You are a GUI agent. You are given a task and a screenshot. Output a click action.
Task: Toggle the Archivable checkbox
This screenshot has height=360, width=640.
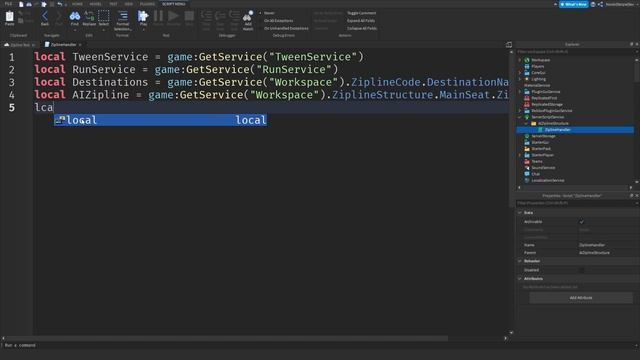(582, 222)
